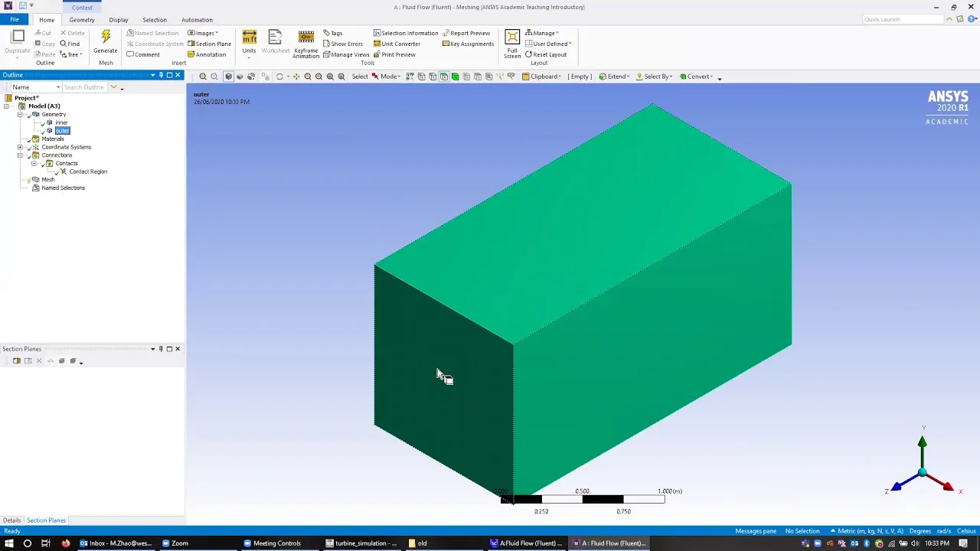Switch to the Selection ribbon tab

coord(155,20)
